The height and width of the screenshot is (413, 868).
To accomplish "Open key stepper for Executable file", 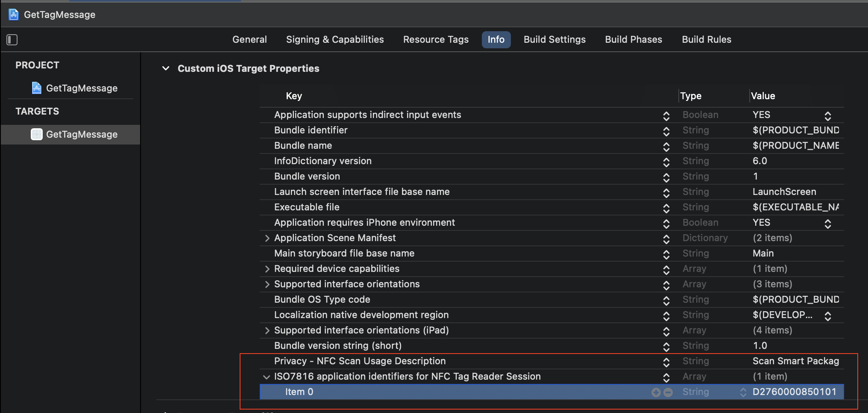I will pyautogui.click(x=666, y=208).
